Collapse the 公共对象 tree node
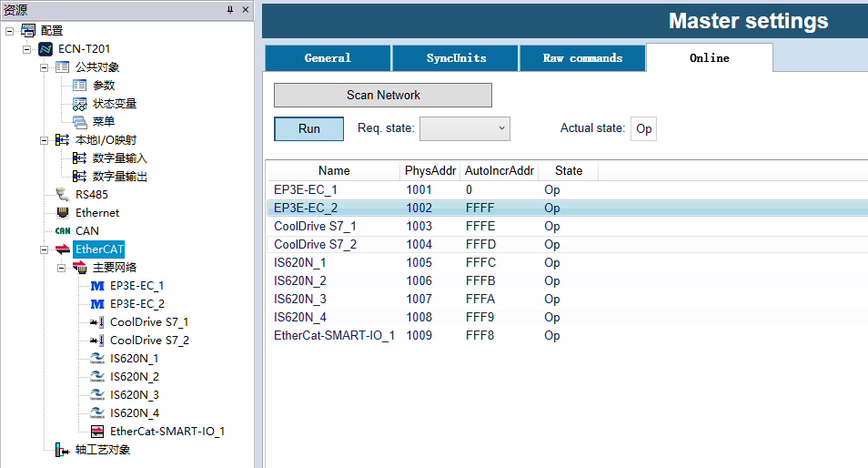868x468 pixels. pos(45,67)
